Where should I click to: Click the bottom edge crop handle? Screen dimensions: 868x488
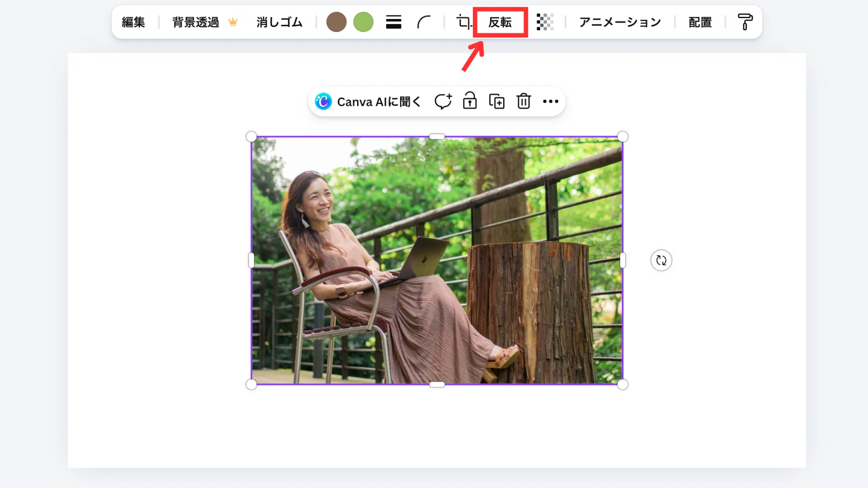pos(437,385)
